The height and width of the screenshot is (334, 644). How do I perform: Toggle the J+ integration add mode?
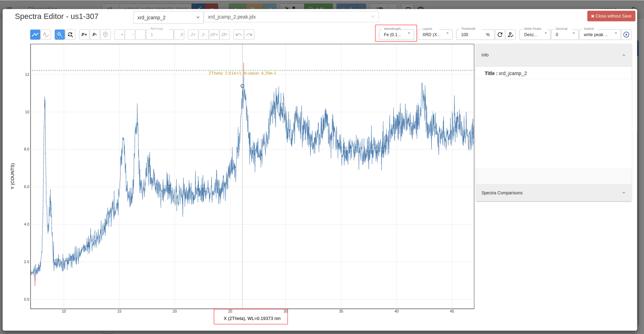193,34
